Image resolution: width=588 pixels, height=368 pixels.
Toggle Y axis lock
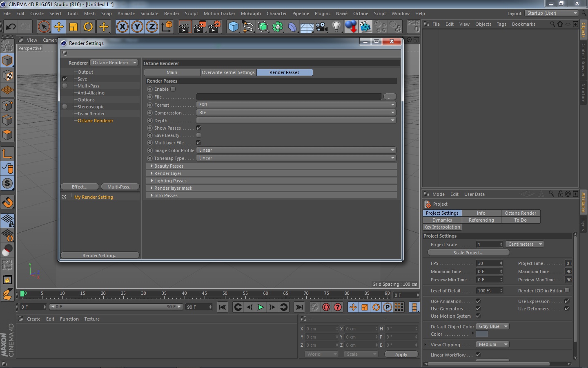tap(137, 27)
